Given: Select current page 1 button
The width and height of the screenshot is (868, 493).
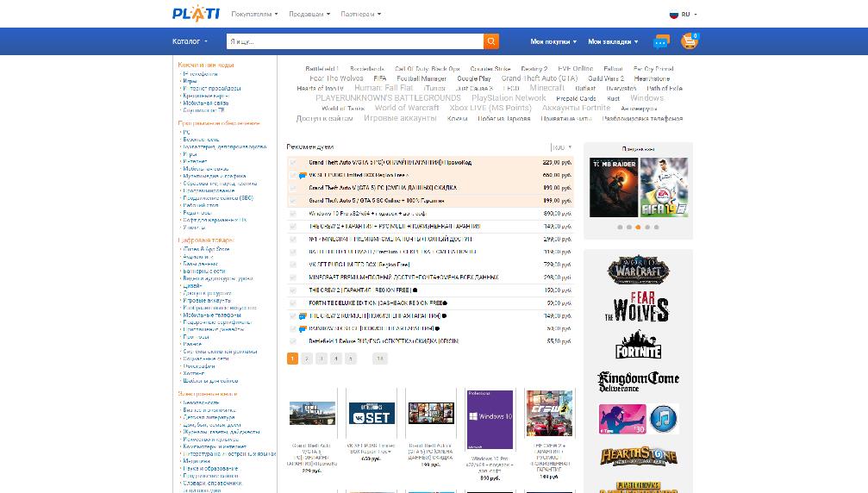Looking at the screenshot, I should click(x=292, y=359).
